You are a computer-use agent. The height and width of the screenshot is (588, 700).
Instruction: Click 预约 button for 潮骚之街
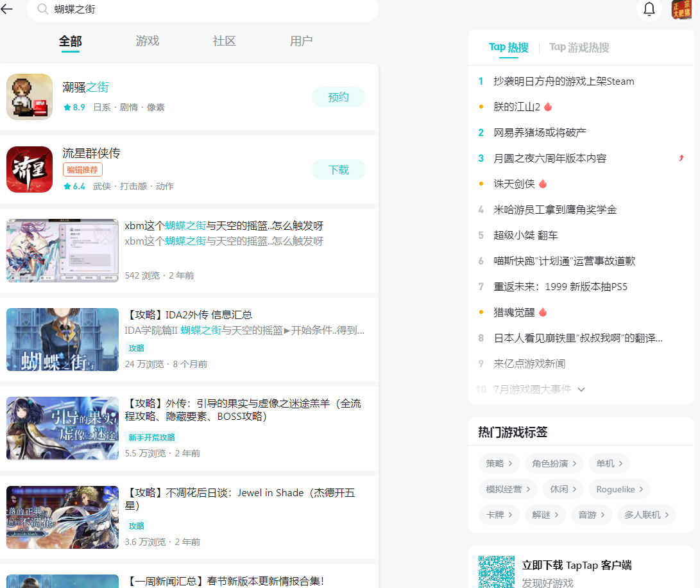338,97
